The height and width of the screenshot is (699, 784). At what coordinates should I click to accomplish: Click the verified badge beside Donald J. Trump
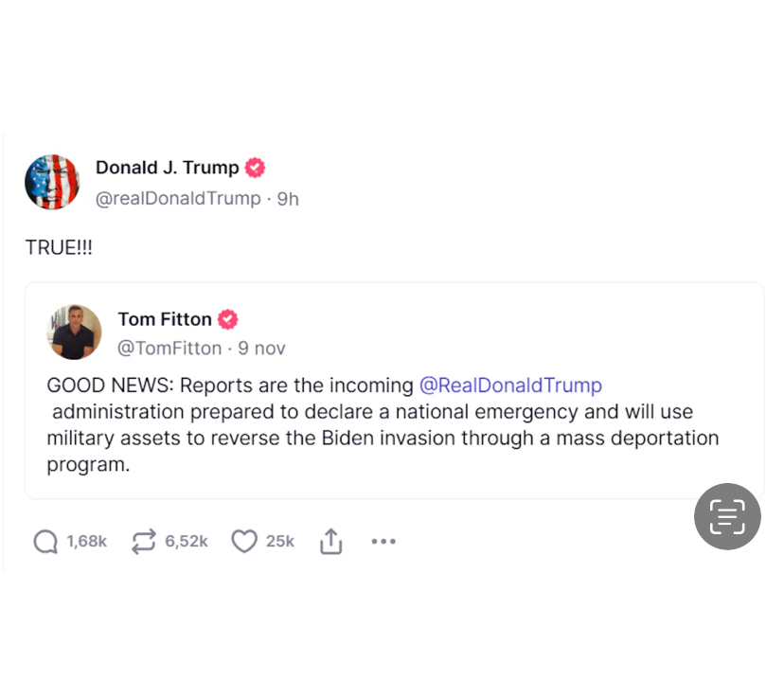(255, 169)
